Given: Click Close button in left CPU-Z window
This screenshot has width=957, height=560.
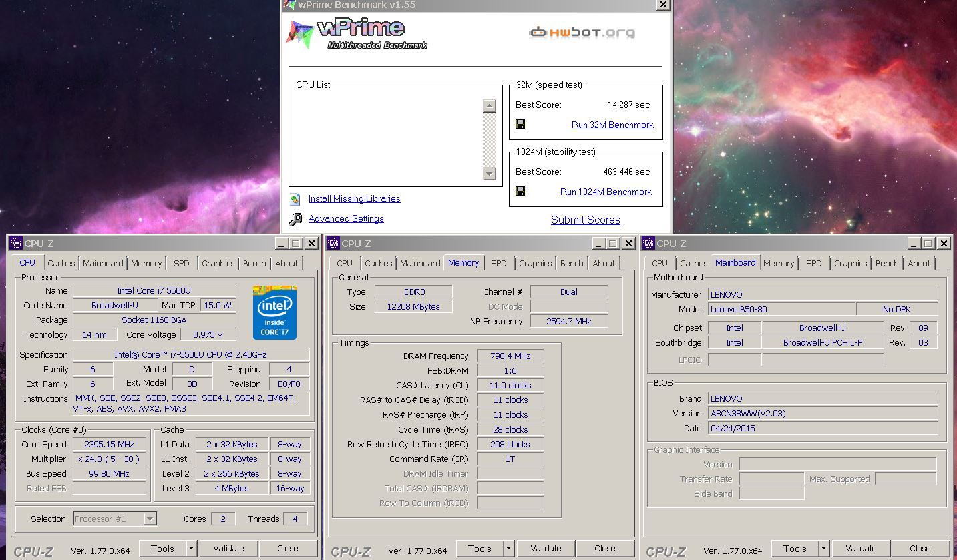Looking at the screenshot, I should [288, 549].
